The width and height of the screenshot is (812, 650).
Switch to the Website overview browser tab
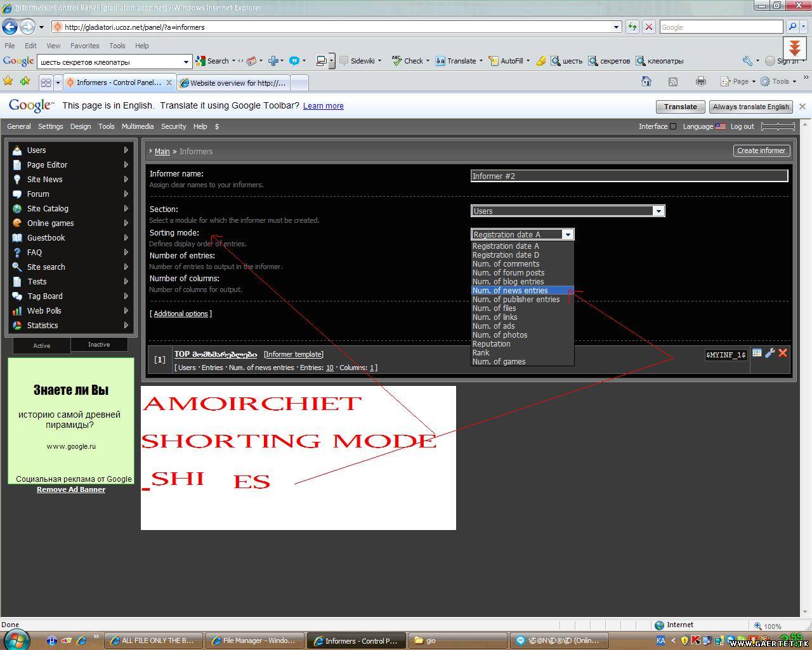pos(235,83)
